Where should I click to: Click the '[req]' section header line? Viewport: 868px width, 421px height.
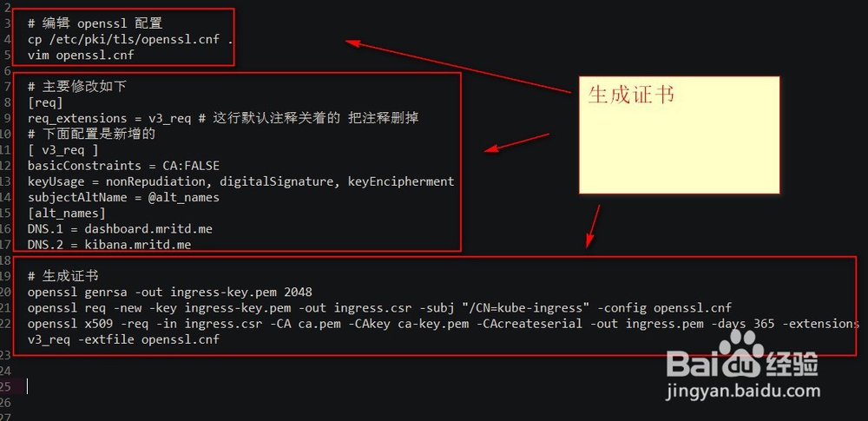(x=45, y=102)
